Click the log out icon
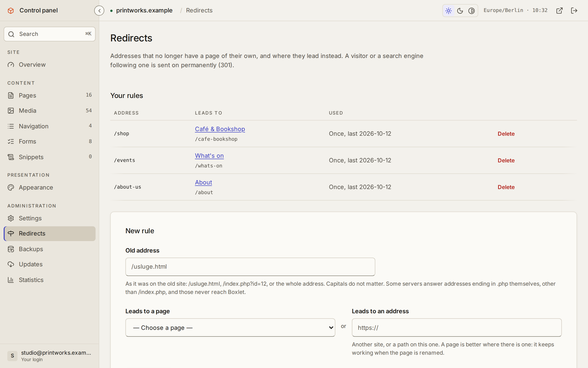The height and width of the screenshot is (368, 588). (574, 11)
